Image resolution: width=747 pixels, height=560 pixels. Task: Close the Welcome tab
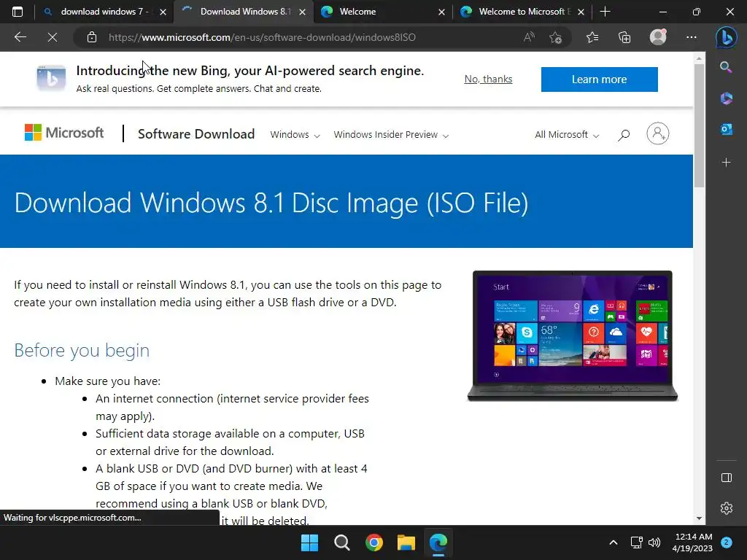tap(441, 12)
